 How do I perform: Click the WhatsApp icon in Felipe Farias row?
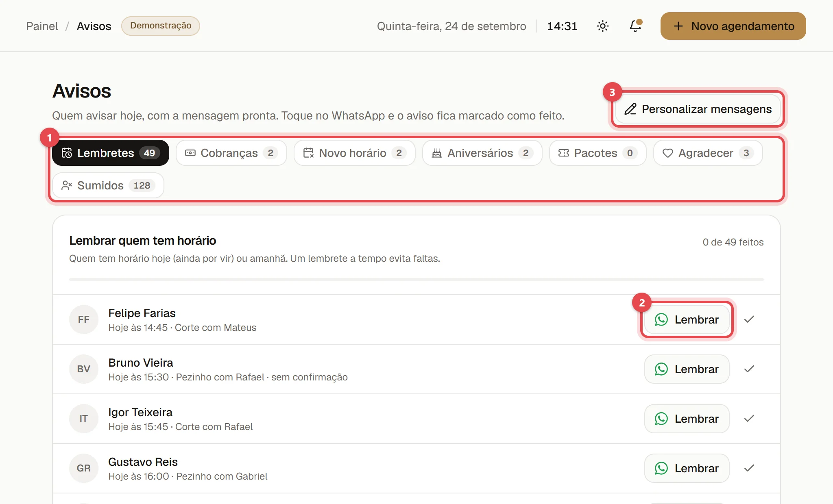point(661,319)
